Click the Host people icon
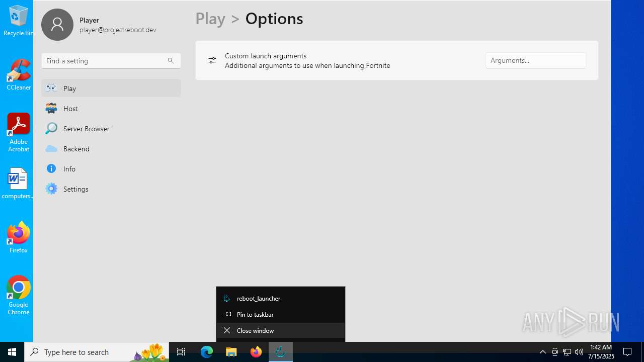644x362 pixels. pyautogui.click(x=51, y=108)
